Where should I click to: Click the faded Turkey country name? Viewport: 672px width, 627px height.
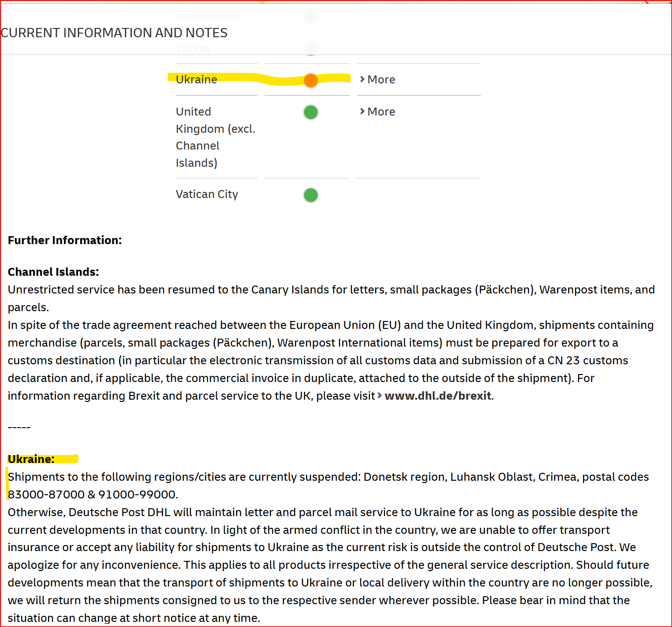point(194,48)
